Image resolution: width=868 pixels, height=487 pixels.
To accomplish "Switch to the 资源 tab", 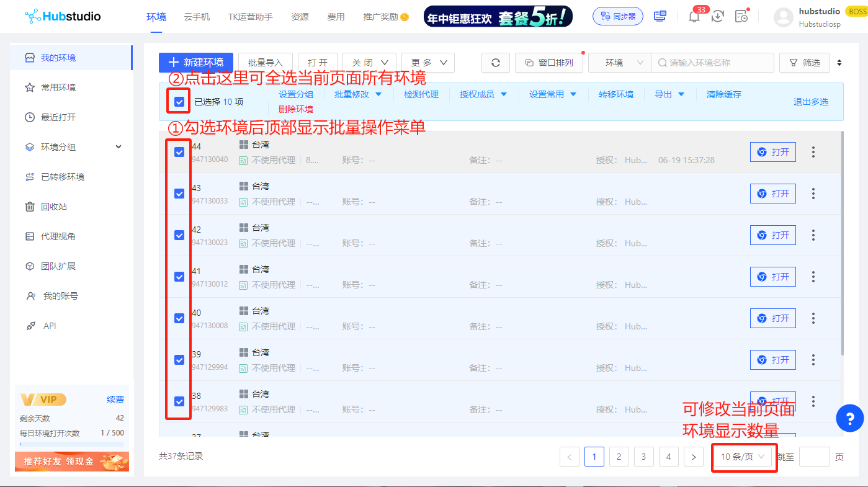I will click(x=300, y=17).
